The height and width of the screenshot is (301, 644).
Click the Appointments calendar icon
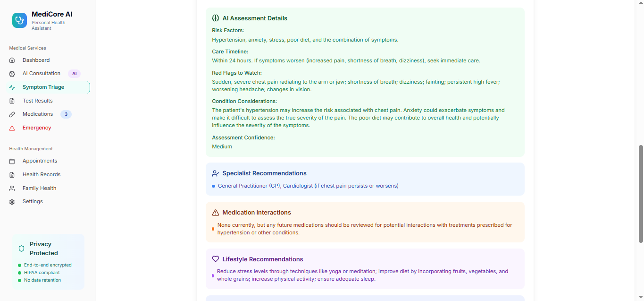[12, 161]
